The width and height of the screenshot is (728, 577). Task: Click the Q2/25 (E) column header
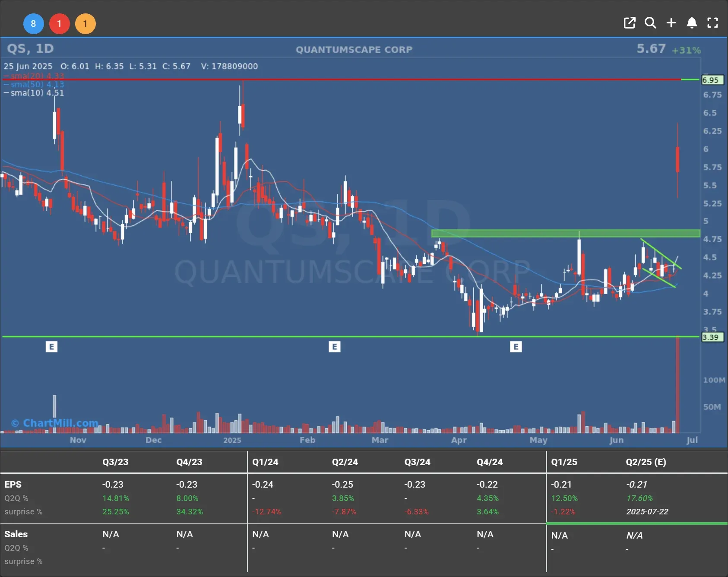coord(646,462)
